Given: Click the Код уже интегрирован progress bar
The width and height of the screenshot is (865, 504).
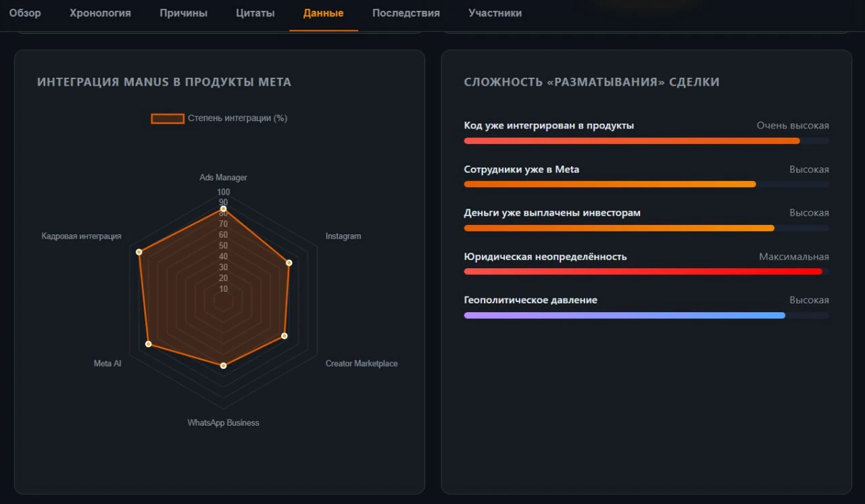Looking at the screenshot, I should [x=632, y=141].
